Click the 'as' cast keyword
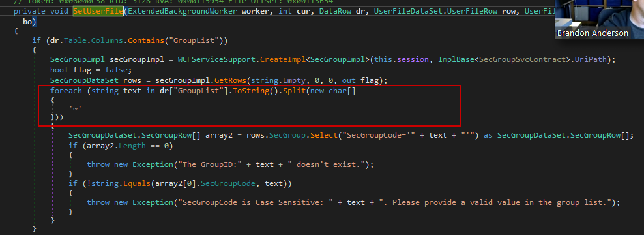This screenshot has width=644, height=235. tap(488, 135)
